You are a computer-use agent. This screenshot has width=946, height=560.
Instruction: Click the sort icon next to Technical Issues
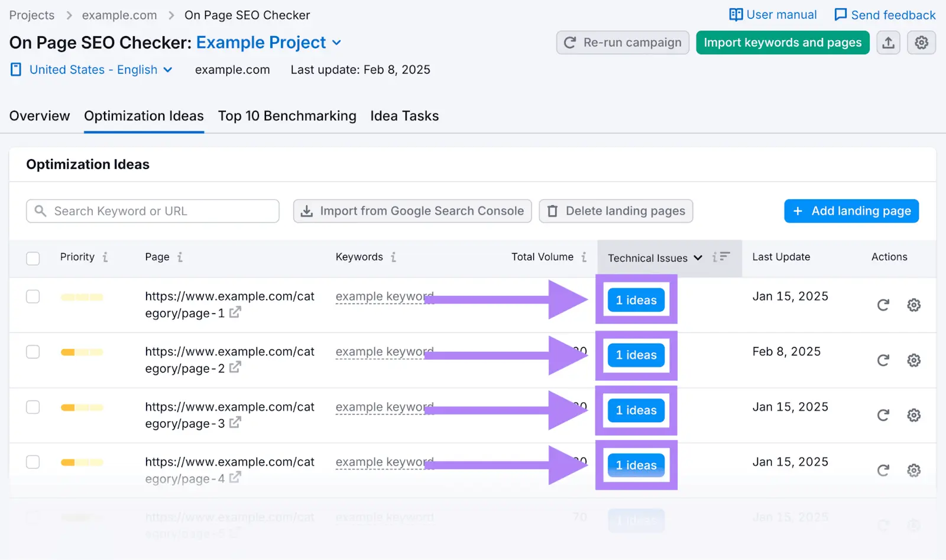[722, 258]
